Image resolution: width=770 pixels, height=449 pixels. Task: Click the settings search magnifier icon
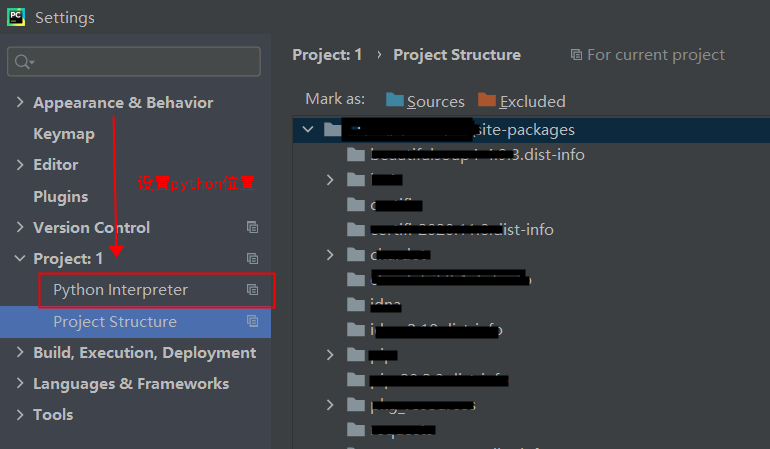[x=23, y=62]
